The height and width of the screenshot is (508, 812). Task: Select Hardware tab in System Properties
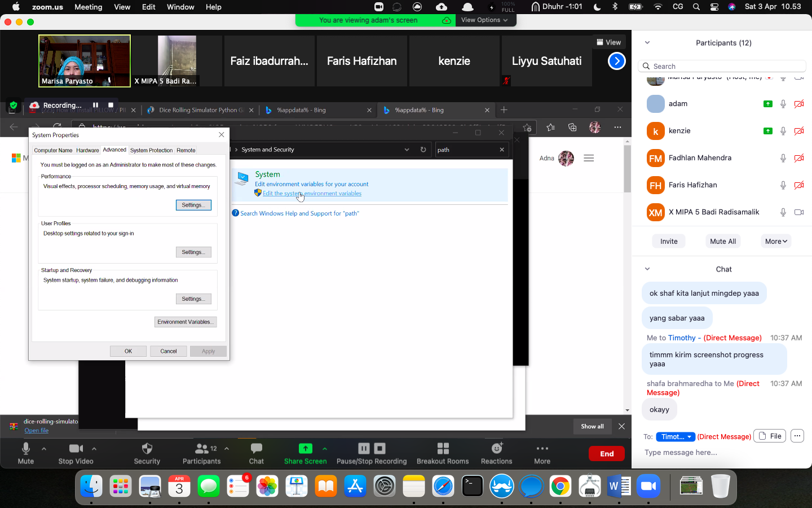[x=87, y=150]
